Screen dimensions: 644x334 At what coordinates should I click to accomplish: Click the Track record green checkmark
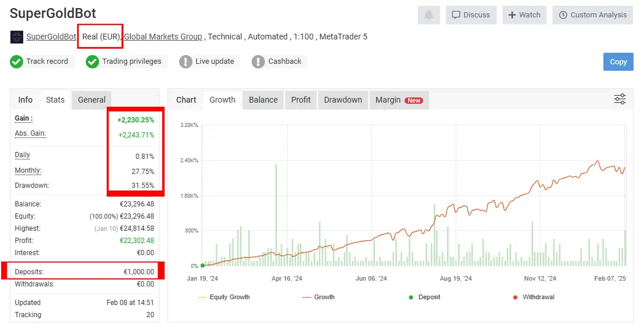pos(17,61)
